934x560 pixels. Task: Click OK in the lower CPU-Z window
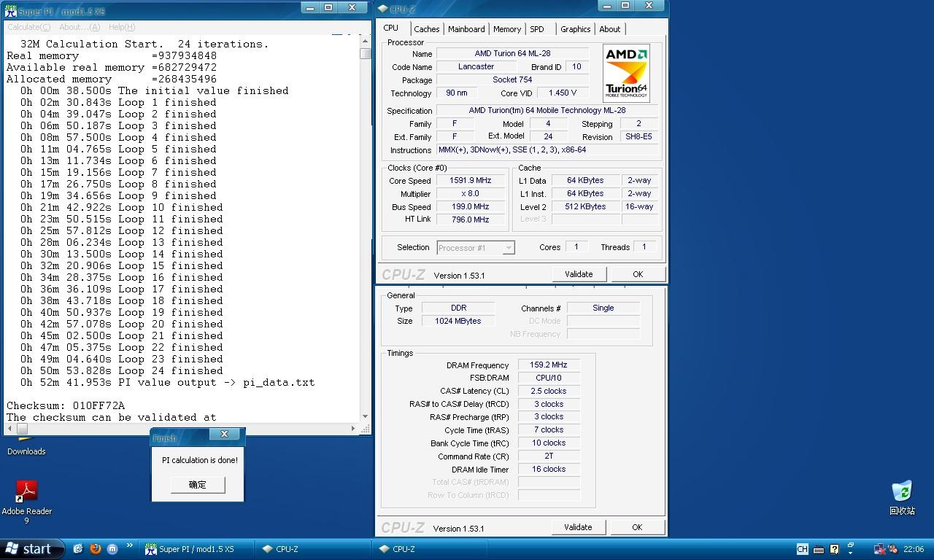(637, 527)
